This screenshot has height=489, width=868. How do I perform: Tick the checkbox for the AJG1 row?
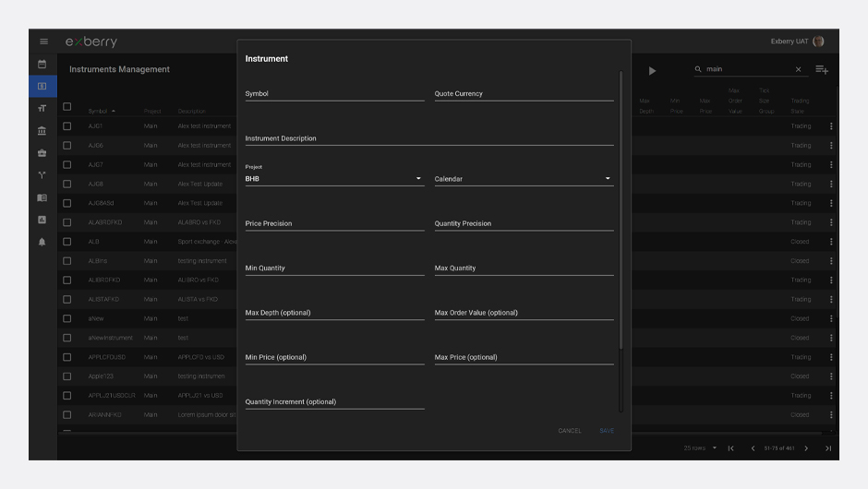tap(66, 126)
